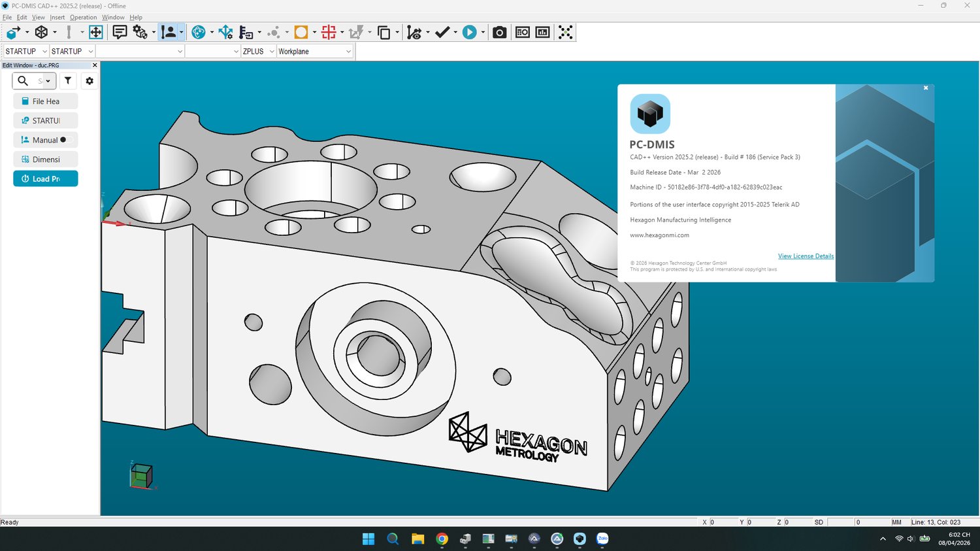Click the wireframe cube view icon
Image resolution: width=980 pixels, height=551 pixels.
point(41,32)
